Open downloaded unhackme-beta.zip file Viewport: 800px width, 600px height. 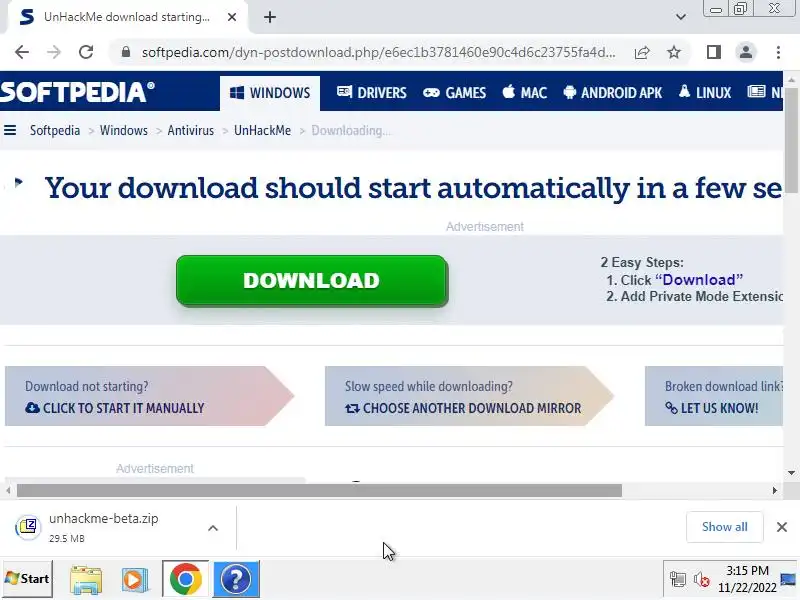[x=104, y=527]
